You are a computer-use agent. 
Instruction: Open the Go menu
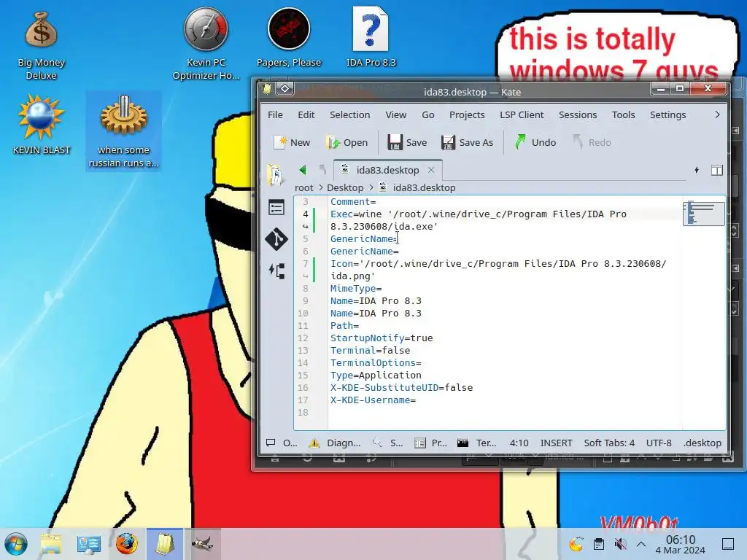pos(427,114)
